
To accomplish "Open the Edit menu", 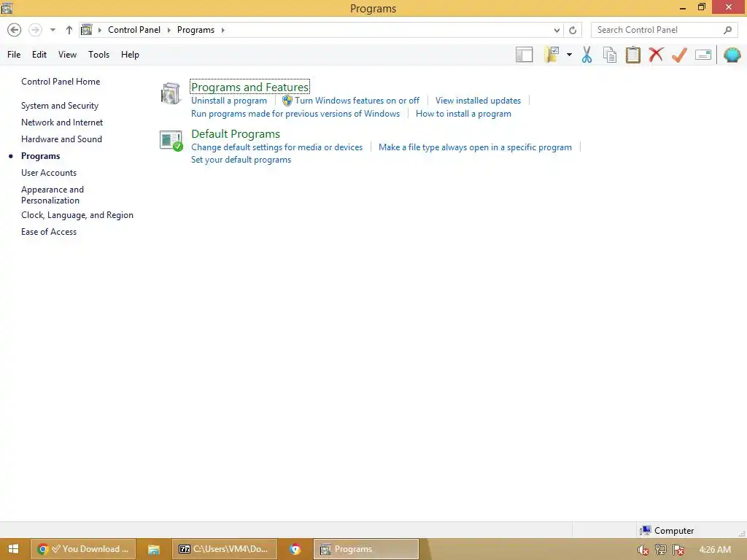I will (39, 55).
